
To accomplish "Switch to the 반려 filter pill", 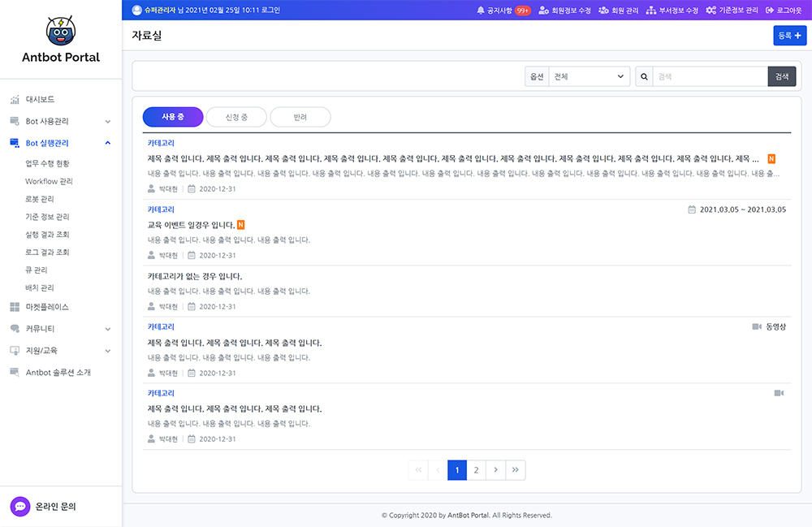I will point(300,117).
